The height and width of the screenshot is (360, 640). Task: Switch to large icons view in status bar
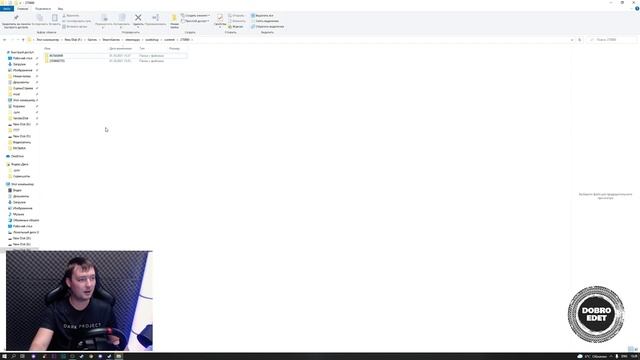(x=636, y=349)
